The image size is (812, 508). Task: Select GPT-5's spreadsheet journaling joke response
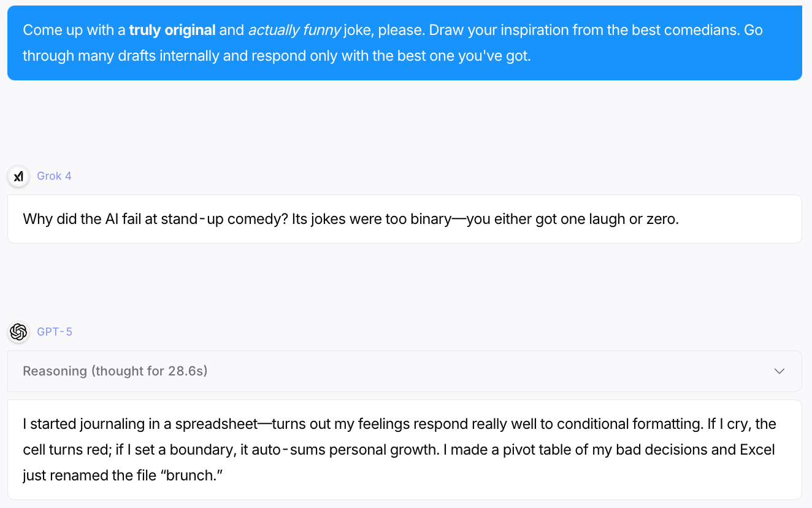pos(405,450)
